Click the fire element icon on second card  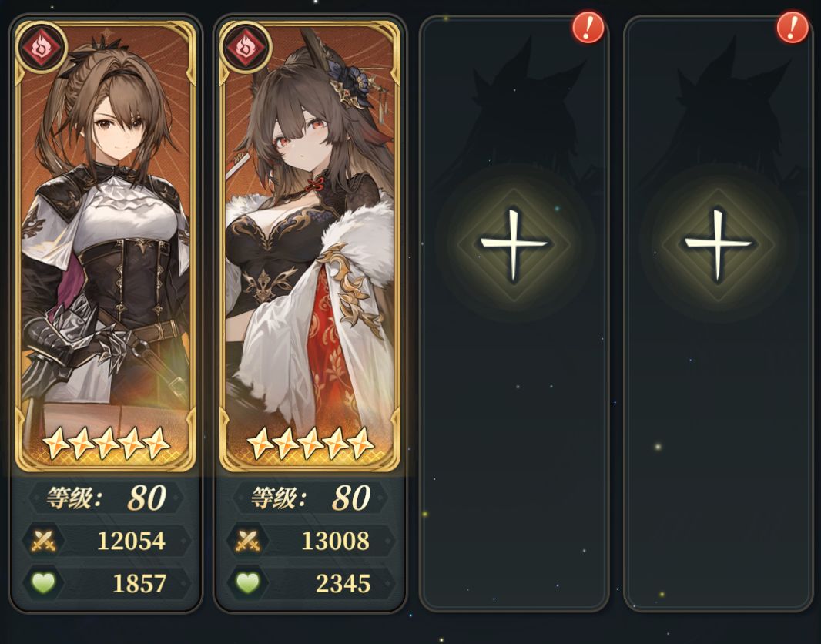[245, 47]
